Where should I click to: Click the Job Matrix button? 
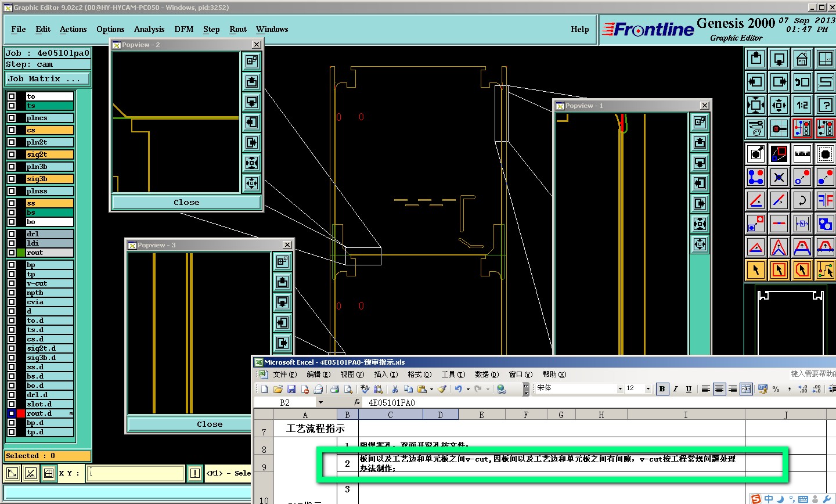click(48, 78)
